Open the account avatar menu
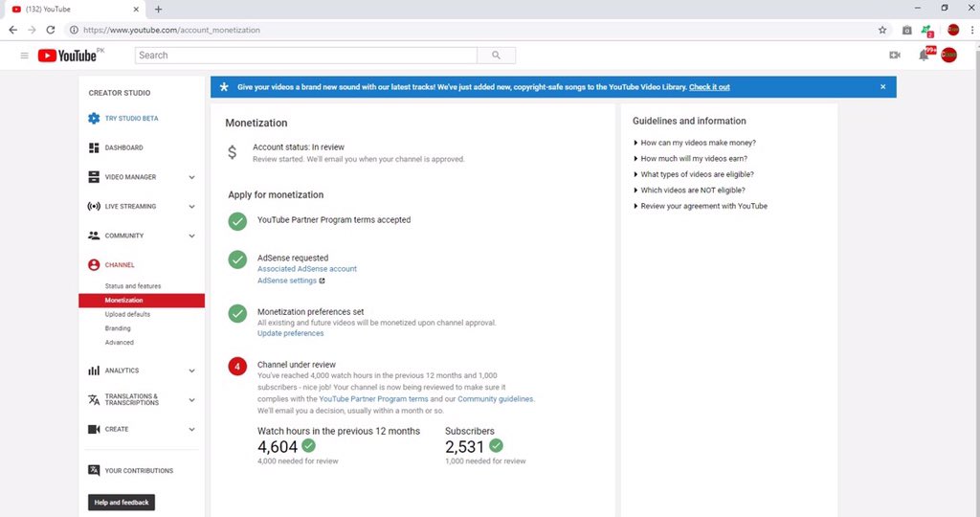This screenshot has width=980, height=517. click(x=948, y=55)
